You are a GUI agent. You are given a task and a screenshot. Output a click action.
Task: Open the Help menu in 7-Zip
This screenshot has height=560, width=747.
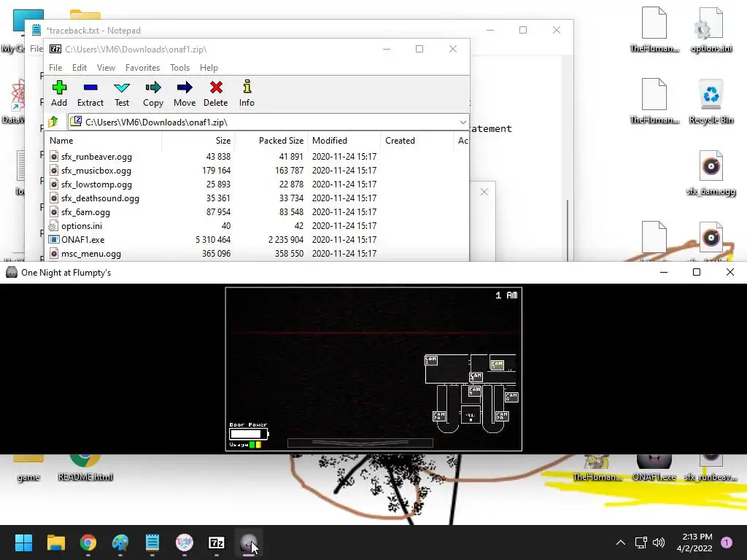(209, 68)
